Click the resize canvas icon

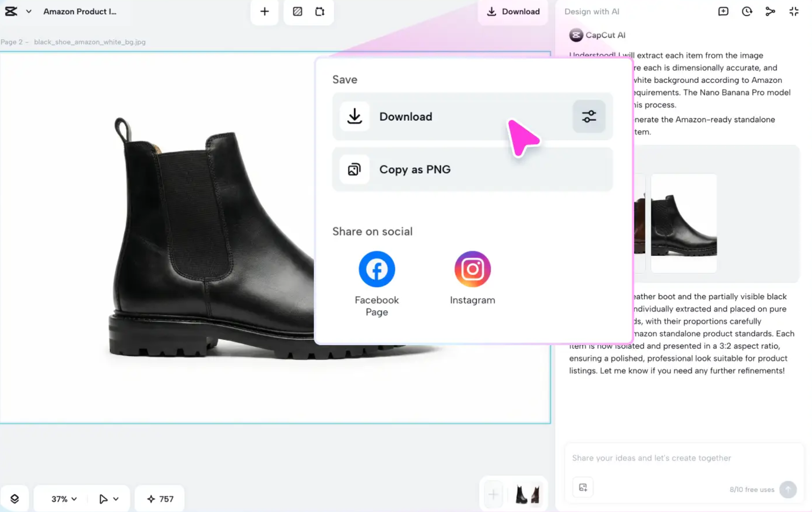[320, 11]
